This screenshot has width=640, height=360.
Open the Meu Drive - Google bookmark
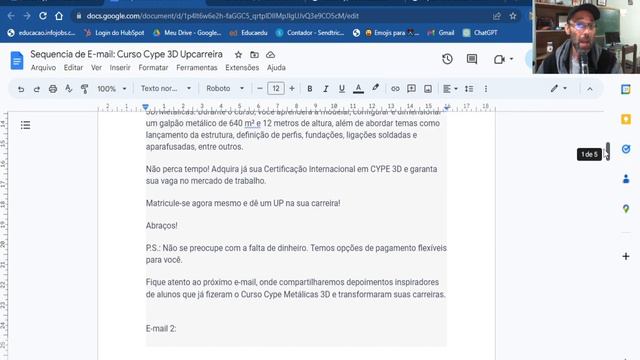pos(187,33)
